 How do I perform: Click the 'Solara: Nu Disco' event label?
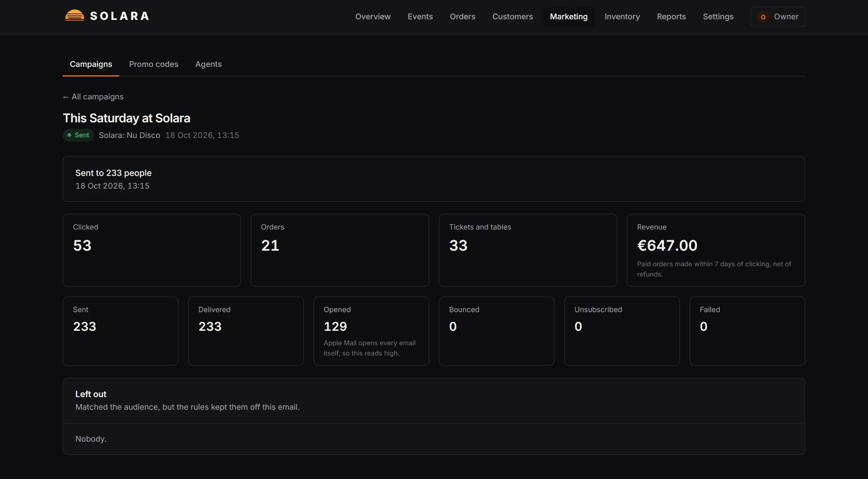coord(129,135)
